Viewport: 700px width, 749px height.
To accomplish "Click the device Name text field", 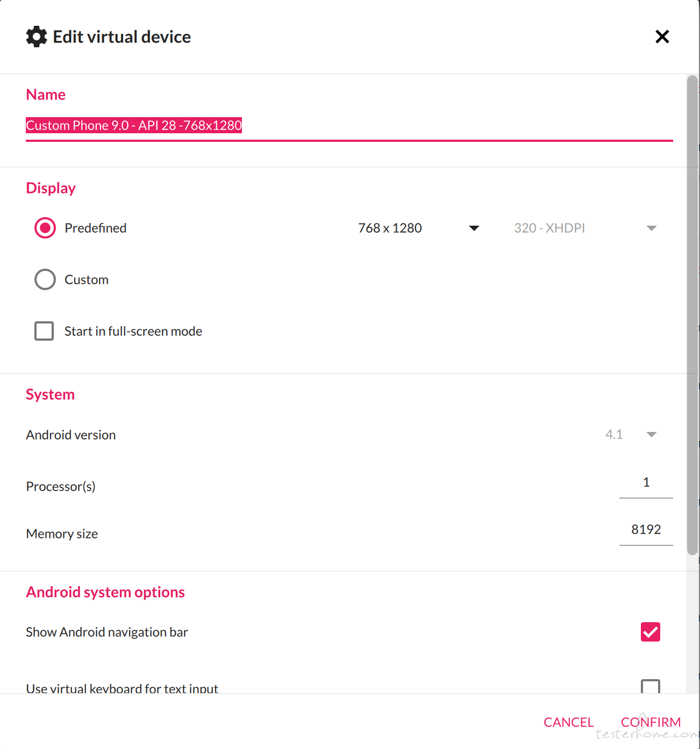I will coord(349,126).
